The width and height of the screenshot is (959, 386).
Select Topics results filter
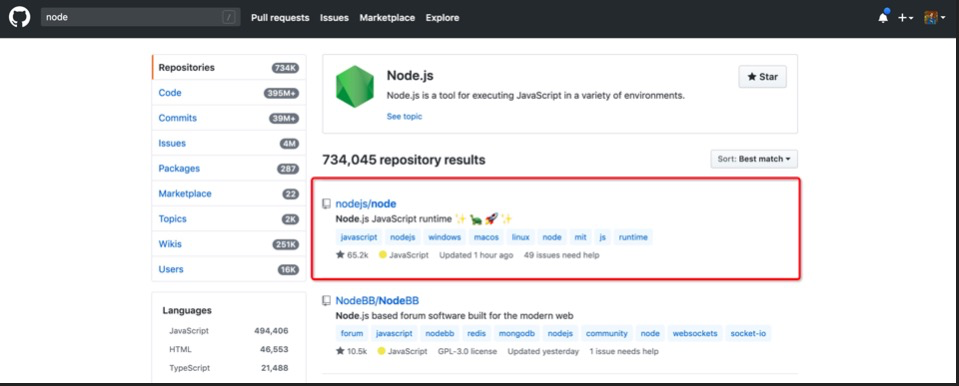pos(229,218)
